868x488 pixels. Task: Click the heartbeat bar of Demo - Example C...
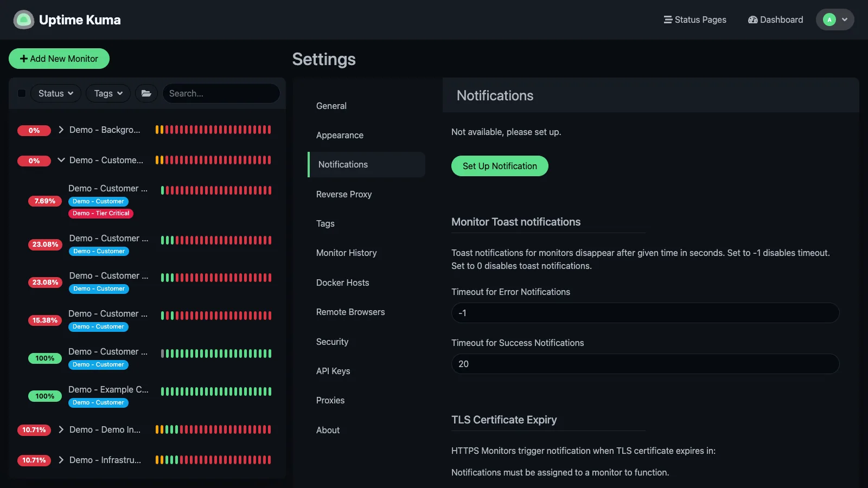point(216,391)
